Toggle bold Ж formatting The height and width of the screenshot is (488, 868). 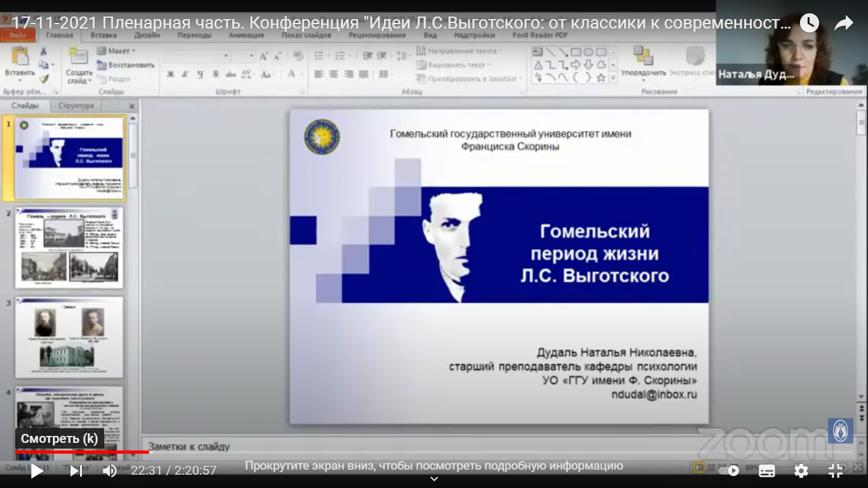point(170,74)
